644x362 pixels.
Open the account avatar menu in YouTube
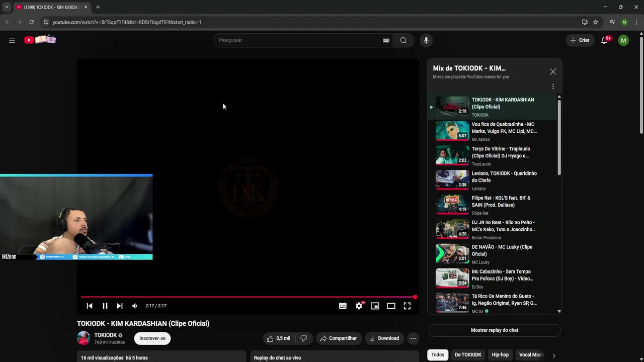(x=623, y=40)
